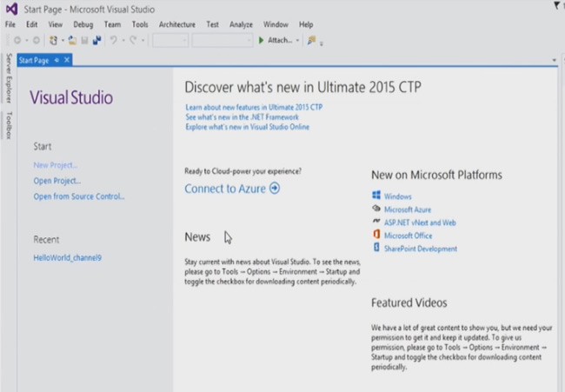This screenshot has height=392, width=565.
Task: Click the SharePoint Development icon
Action: (376, 247)
